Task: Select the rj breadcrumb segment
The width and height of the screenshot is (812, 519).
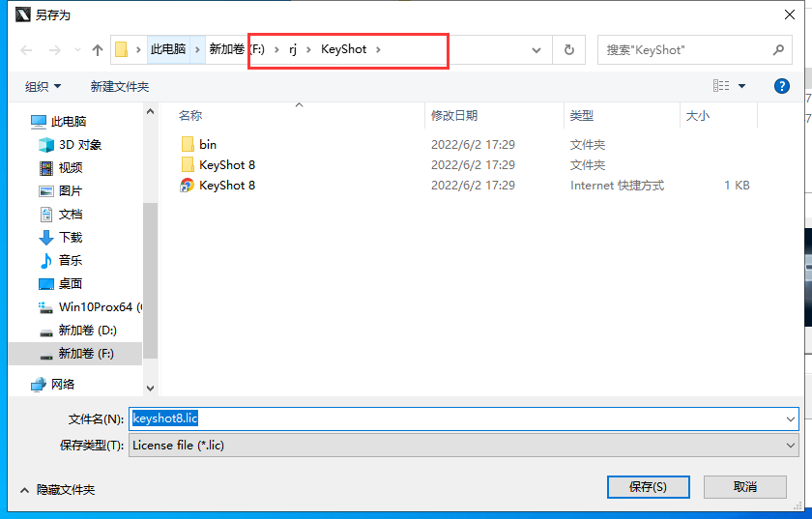Action: click(293, 49)
